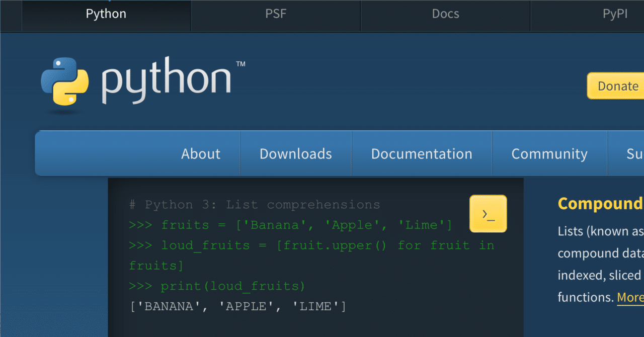Open the Docs section
Screen dimensions: 644x337
445,14
